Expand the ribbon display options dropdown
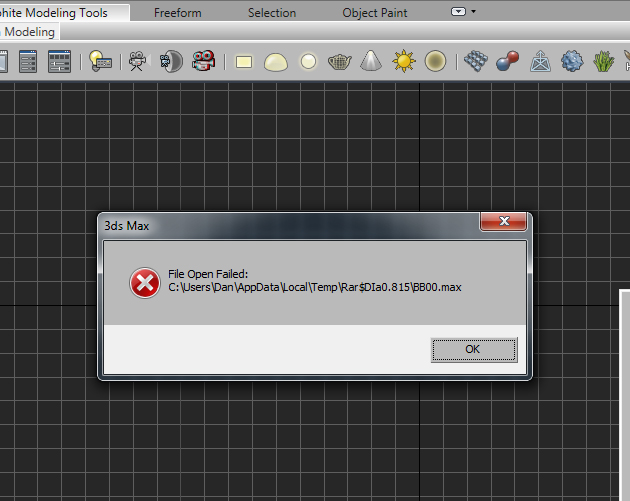Screen dimensions: 630x501 click(463, 12)
